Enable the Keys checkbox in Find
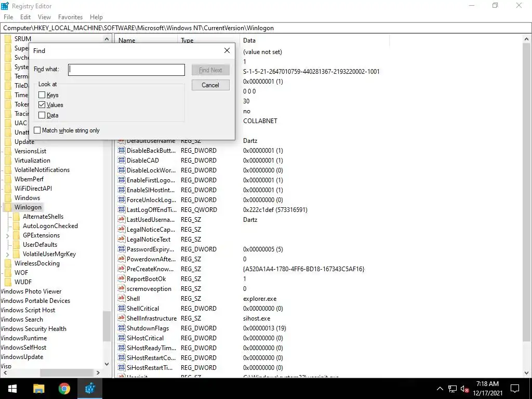 [x=42, y=95]
